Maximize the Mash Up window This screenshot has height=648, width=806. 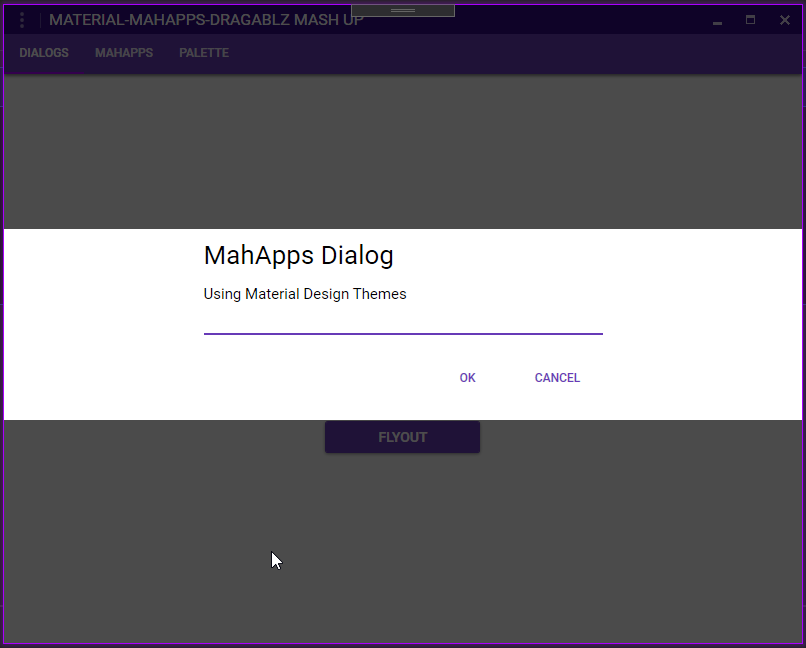(x=750, y=20)
